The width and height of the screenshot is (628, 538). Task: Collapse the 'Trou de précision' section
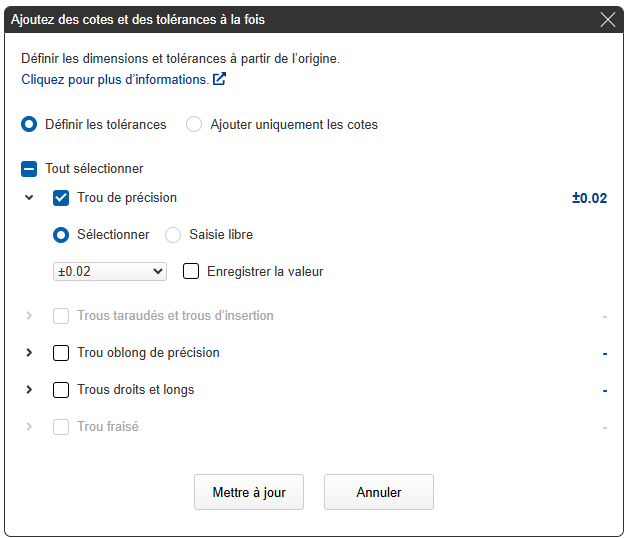(29, 198)
